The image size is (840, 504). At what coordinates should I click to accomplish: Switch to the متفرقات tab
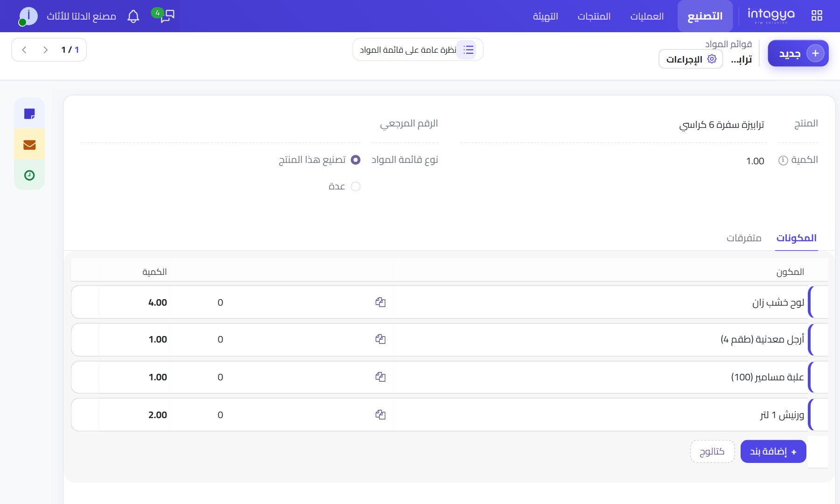tap(744, 238)
